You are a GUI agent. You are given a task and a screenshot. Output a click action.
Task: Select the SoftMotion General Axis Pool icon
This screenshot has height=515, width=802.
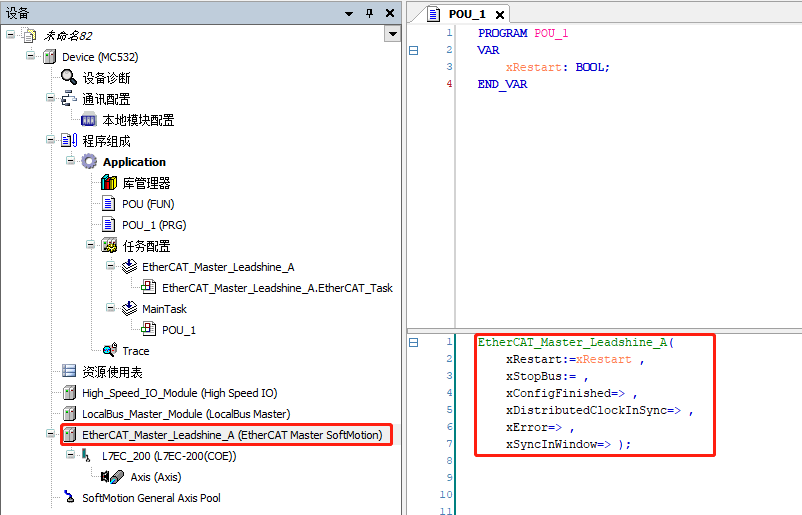[x=69, y=497]
